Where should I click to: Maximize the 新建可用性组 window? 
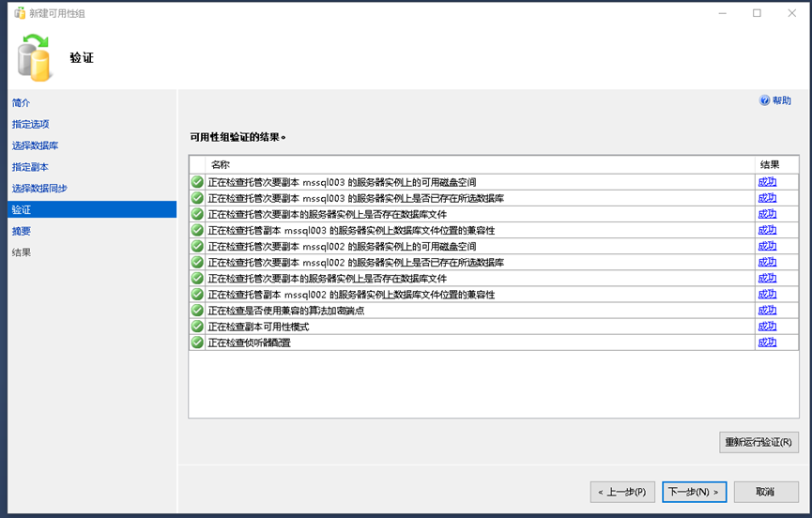coord(757,13)
